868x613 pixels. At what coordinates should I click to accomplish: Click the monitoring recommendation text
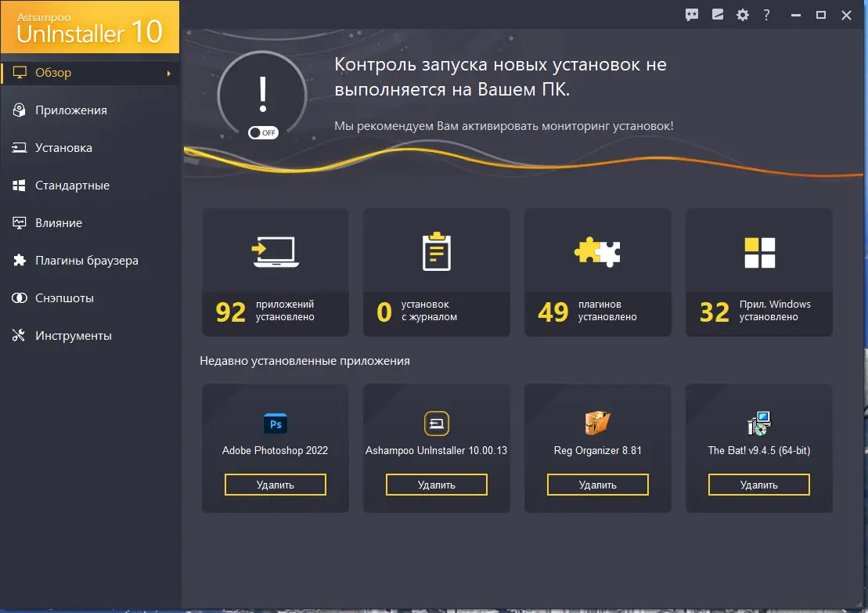click(504, 126)
